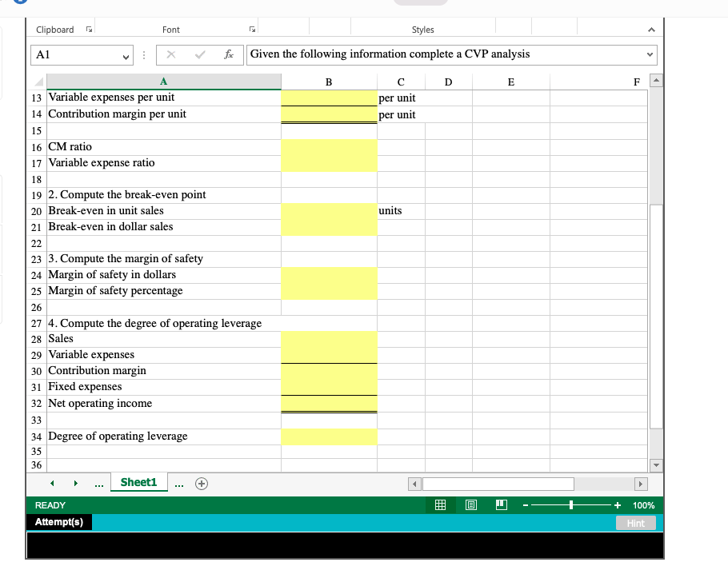Open Page Break Preview from status bar
This screenshot has width=728, height=582.
point(501,504)
